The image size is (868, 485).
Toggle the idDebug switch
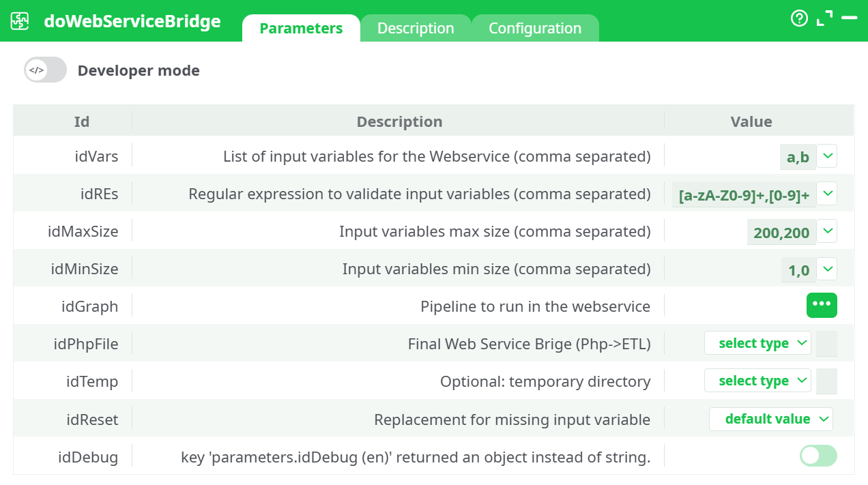point(818,456)
